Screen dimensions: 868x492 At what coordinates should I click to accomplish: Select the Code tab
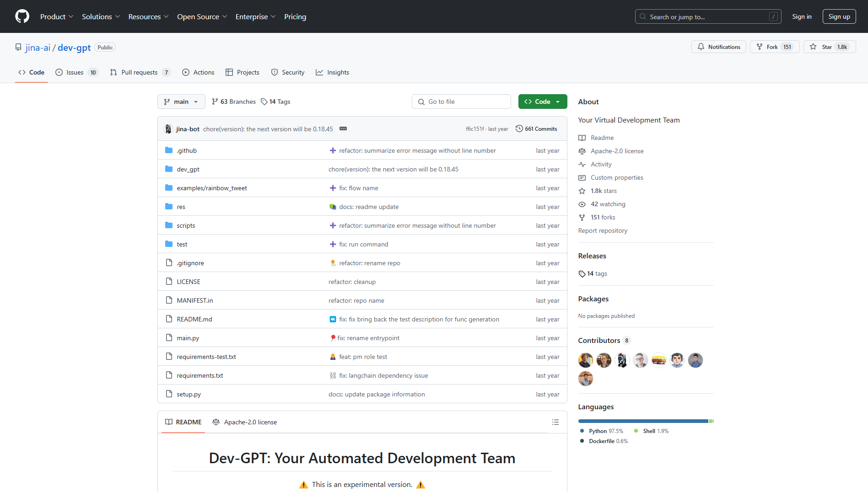[31, 72]
